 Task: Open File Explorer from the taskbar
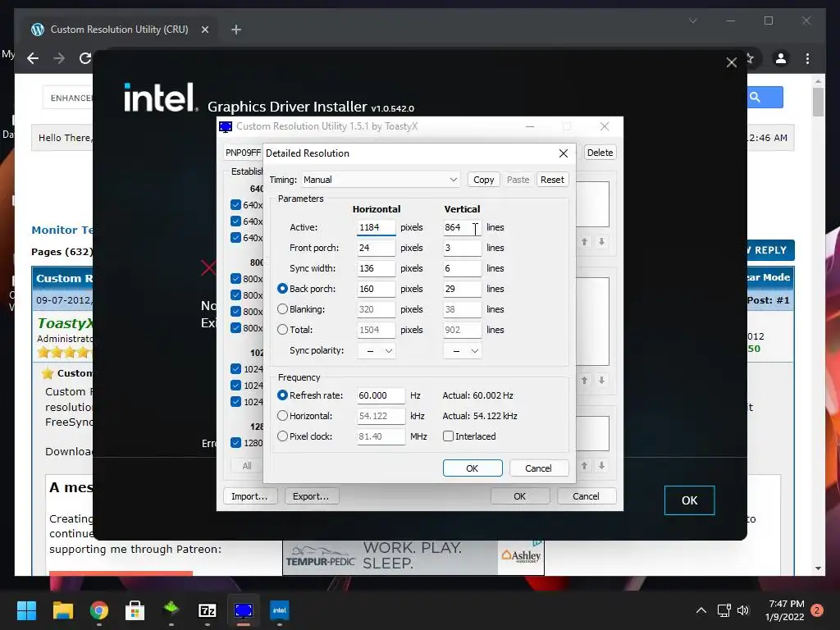(x=62, y=610)
